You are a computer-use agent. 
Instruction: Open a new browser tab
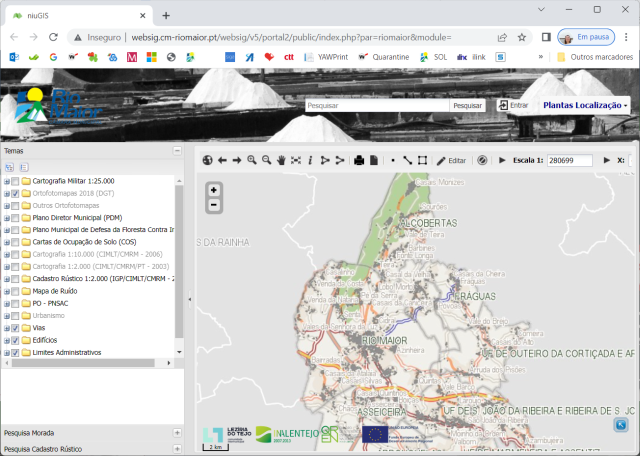(x=166, y=15)
